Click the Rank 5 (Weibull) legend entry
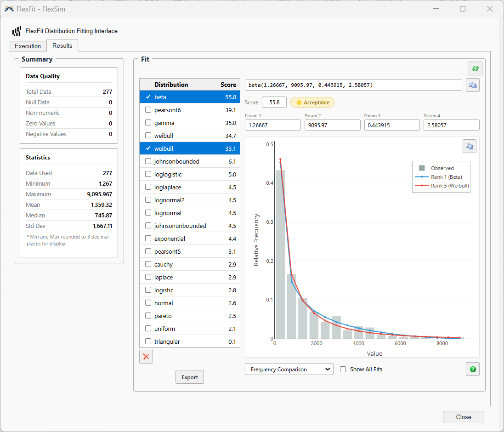504x432 pixels. [x=442, y=186]
